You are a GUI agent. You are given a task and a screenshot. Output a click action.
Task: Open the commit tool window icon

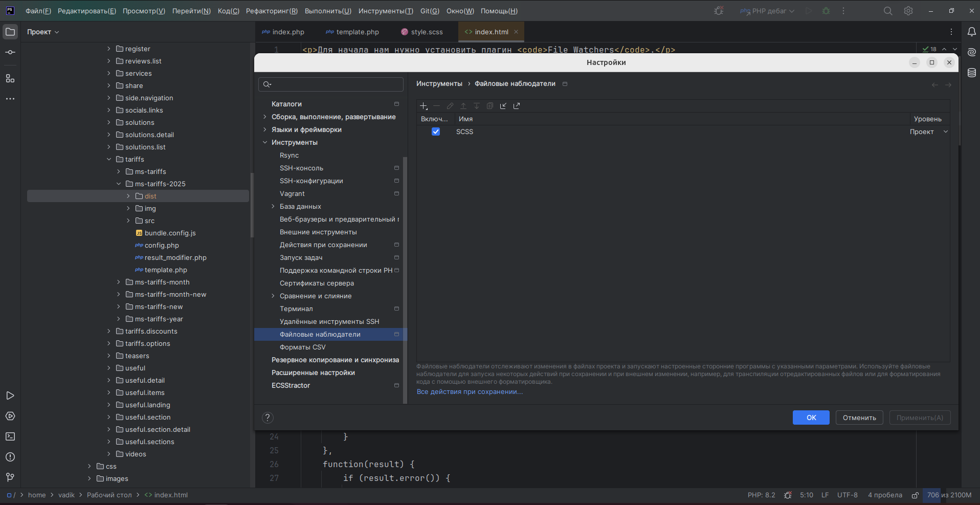point(10,52)
